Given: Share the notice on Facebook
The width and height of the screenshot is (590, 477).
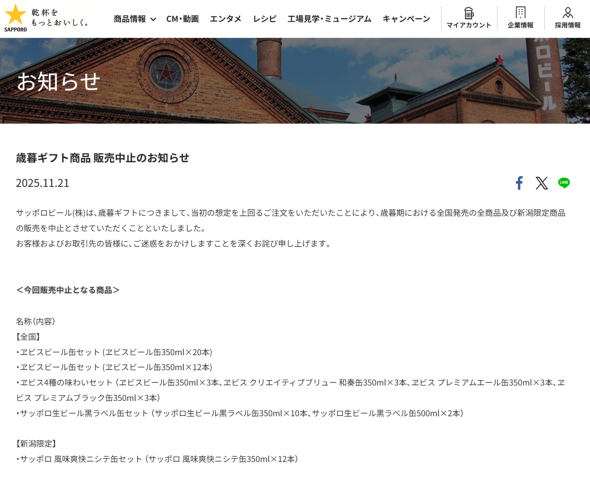Looking at the screenshot, I should click(519, 183).
